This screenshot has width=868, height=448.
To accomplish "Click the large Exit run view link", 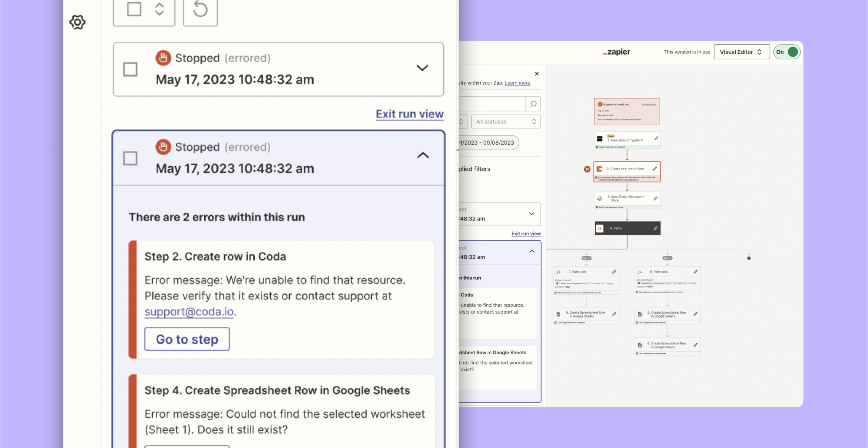I will coord(410,114).
